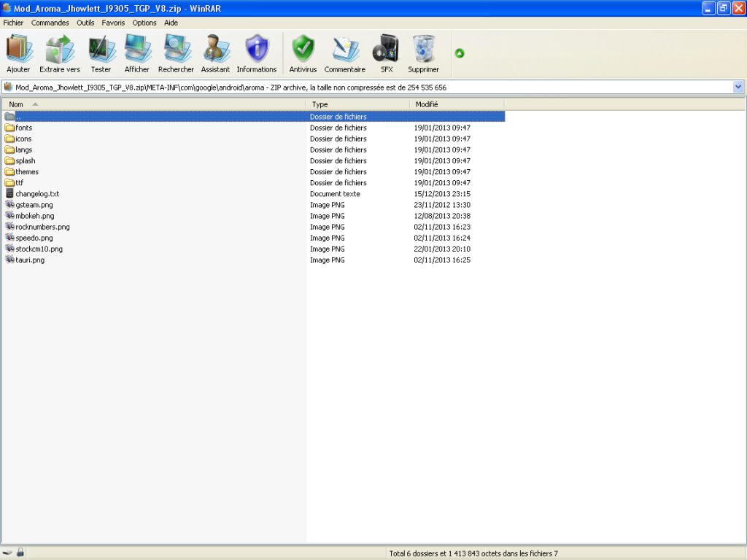Open the address bar dropdown arrow

coord(738,87)
